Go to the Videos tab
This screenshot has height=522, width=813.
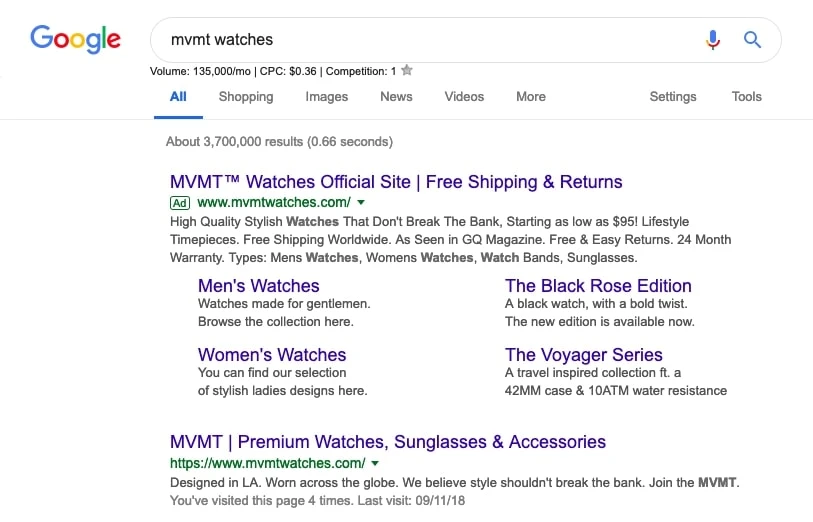464,97
